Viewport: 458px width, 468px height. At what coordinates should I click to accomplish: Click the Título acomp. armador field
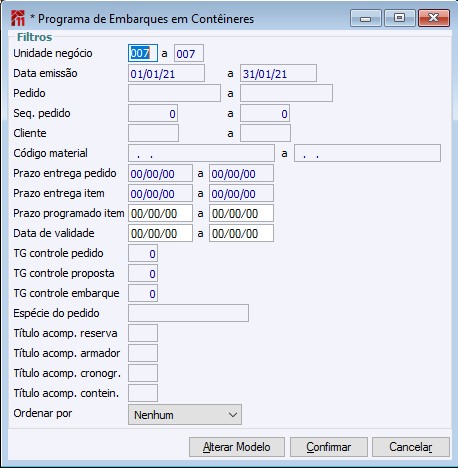(143, 353)
